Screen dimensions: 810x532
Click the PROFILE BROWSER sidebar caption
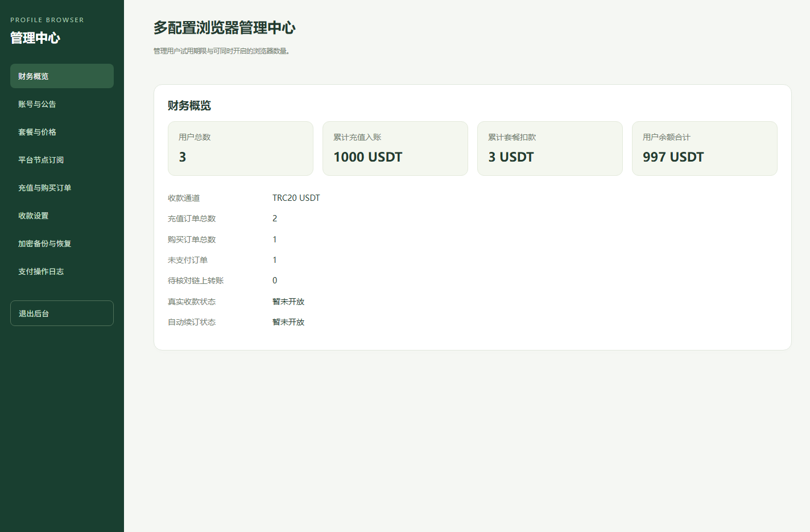coord(47,20)
